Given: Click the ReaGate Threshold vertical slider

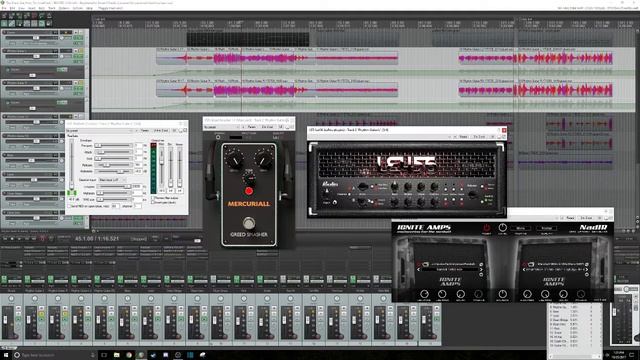Looking at the screenshot, I should click(x=71, y=165).
